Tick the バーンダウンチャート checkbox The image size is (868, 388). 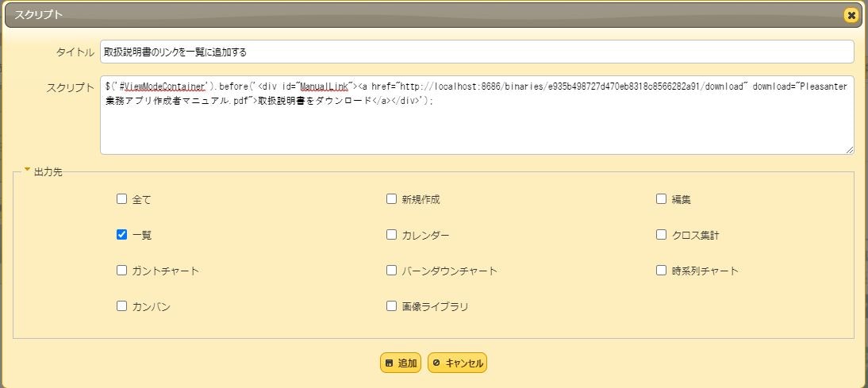(391, 271)
